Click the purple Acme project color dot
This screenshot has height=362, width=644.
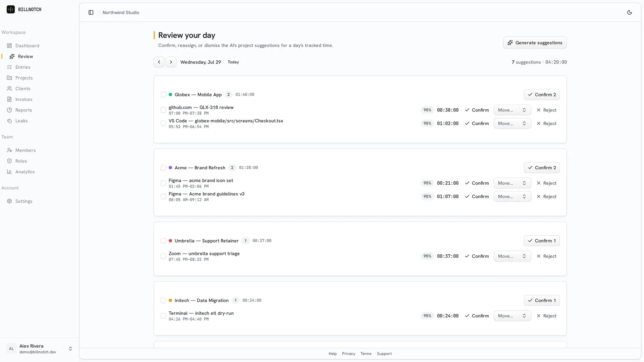pyautogui.click(x=171, y=168)
